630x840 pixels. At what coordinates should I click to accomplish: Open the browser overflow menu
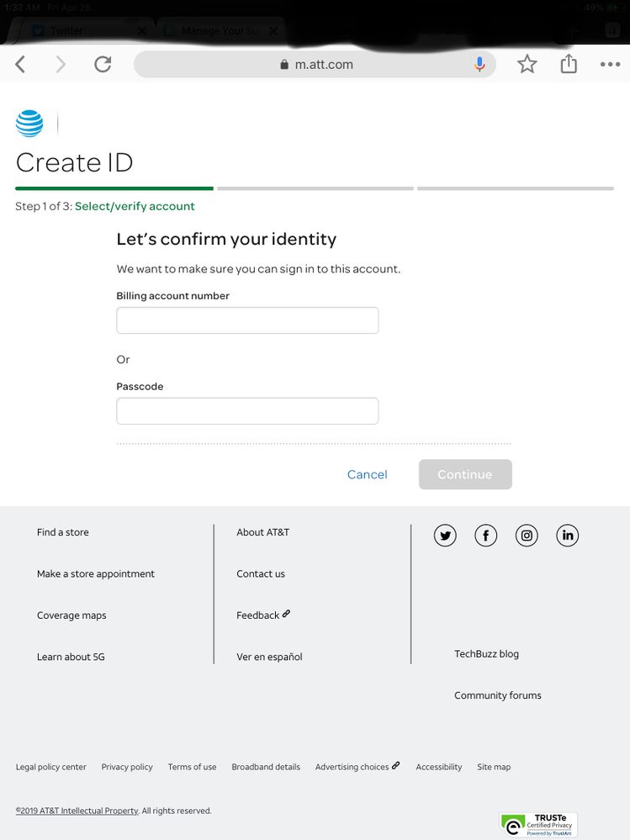click(608, 64)
